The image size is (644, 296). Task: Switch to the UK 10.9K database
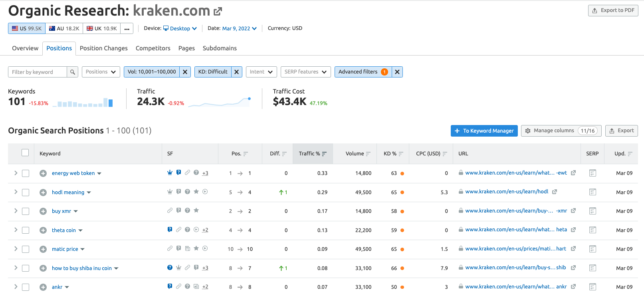[102, 28]
